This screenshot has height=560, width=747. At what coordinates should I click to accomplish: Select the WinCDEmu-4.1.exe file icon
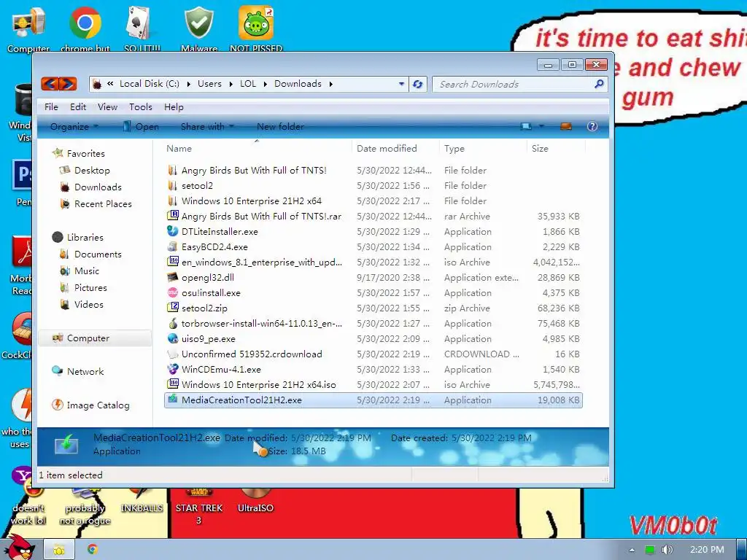tap(172, 369)
